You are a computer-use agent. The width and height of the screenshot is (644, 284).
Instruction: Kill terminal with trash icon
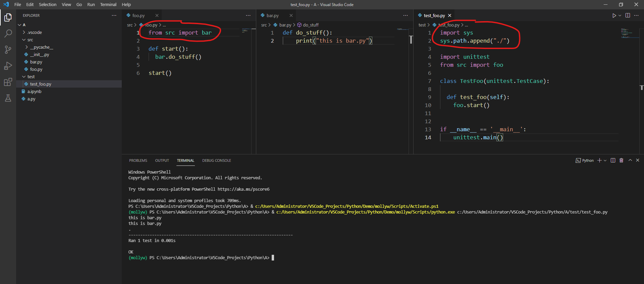(621, 160)
